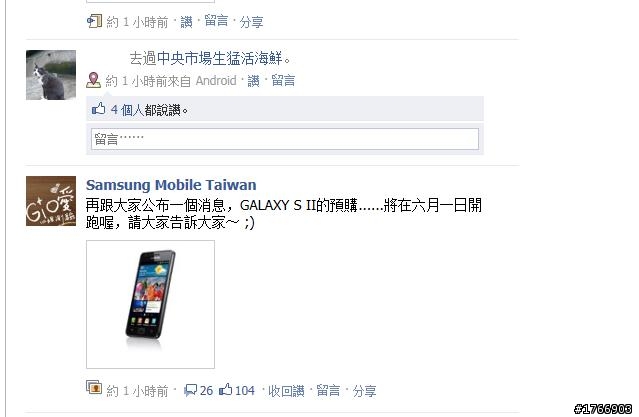
Task: Open the Samsung Mobile Taiwan page link
Action: pos(171,185)
